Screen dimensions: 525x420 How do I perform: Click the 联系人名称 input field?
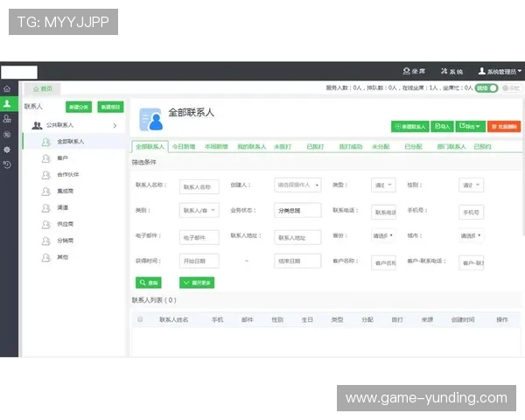(199, 187)
